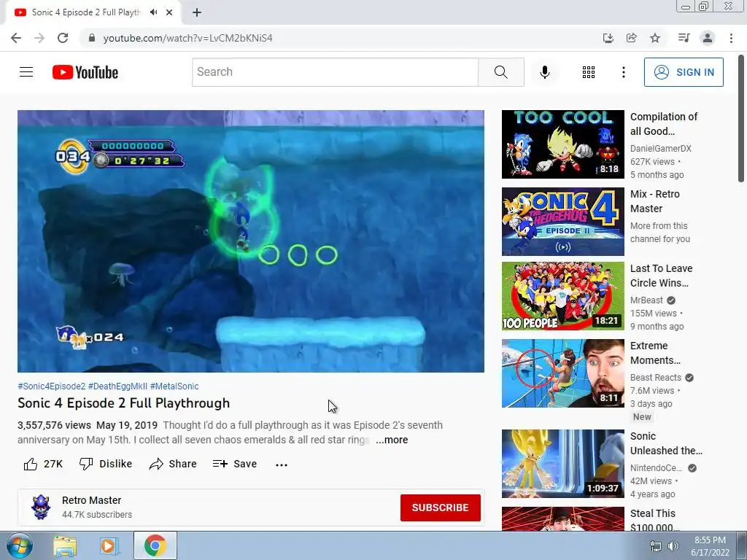The height and width of the screenshot is (560, 747).
Task: Open more actions ellipsis below video
Action: 282,464
